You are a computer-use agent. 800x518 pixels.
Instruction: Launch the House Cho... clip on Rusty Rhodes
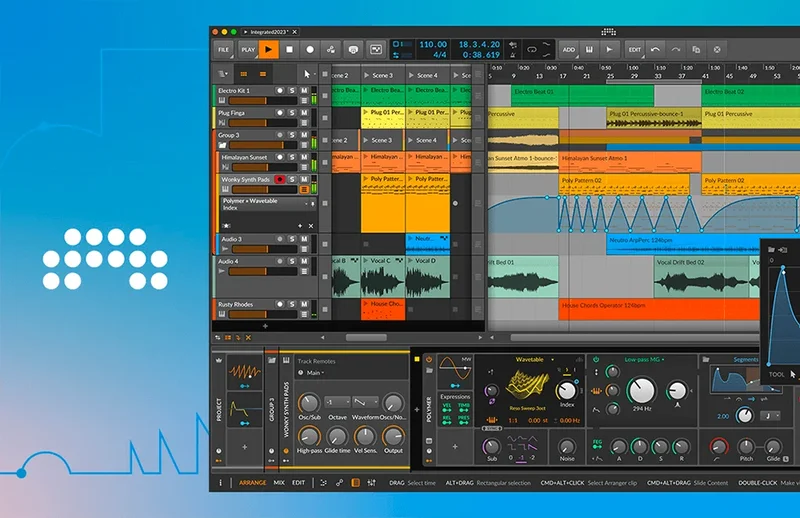tap(366, 303)
